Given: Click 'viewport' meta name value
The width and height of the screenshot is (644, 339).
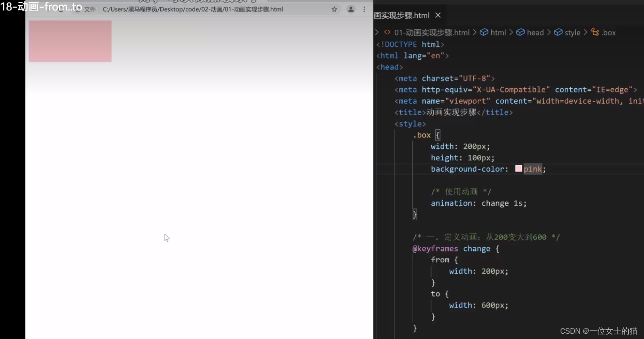Looking at the screenshot, I should coord(468,101).
